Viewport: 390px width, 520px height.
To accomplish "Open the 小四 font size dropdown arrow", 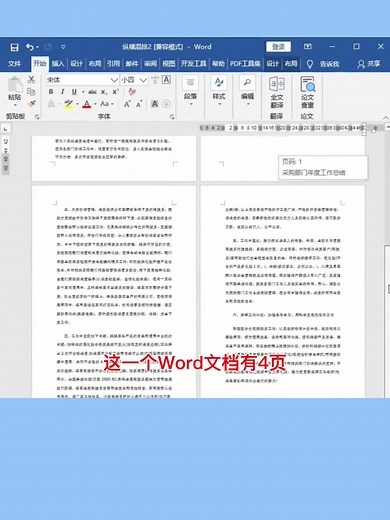I will (x=143, y=80).
